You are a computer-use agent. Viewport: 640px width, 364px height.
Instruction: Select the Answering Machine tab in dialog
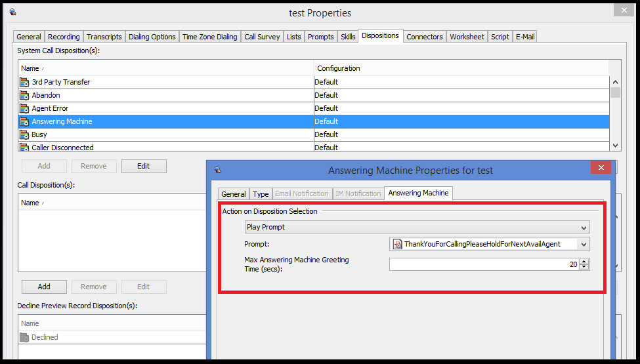pyautogui.click(x=418, y=193)
